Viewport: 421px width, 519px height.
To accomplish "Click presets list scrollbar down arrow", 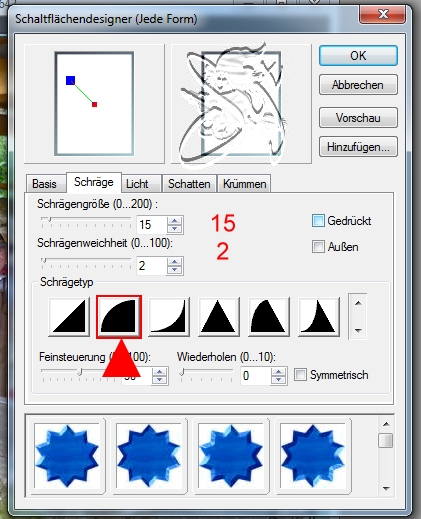I will point(386,489).
